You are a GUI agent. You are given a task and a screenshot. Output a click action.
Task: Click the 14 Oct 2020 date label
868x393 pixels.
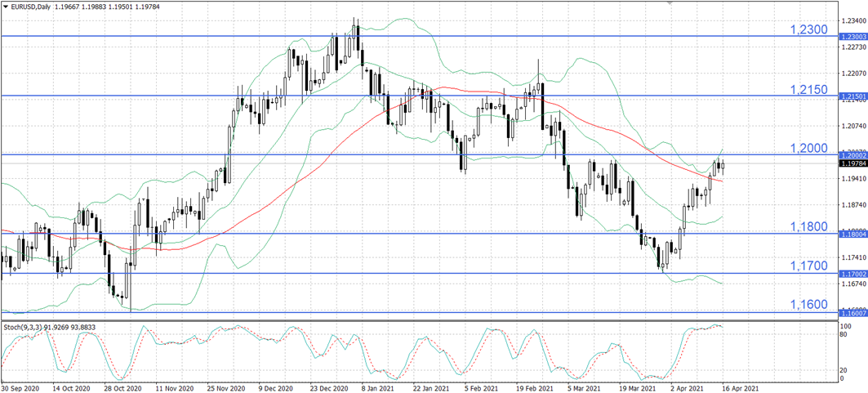point(71,389)
